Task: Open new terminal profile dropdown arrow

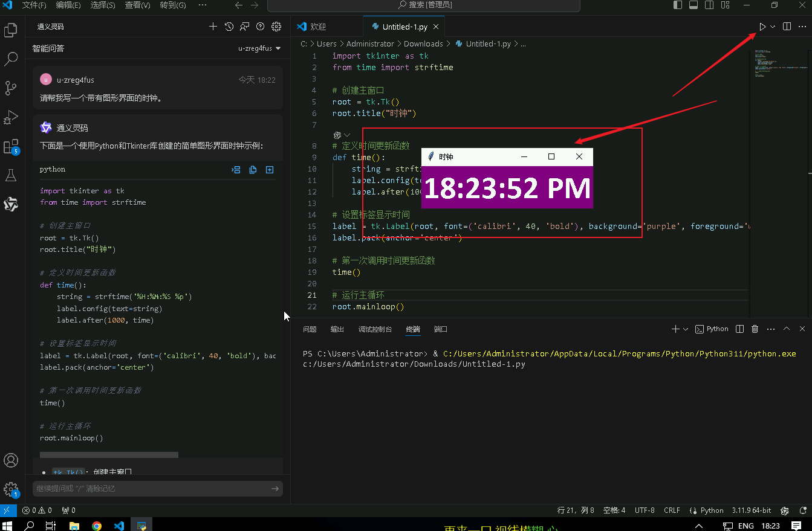Action: pyautogui.click(x=686, y=329)
